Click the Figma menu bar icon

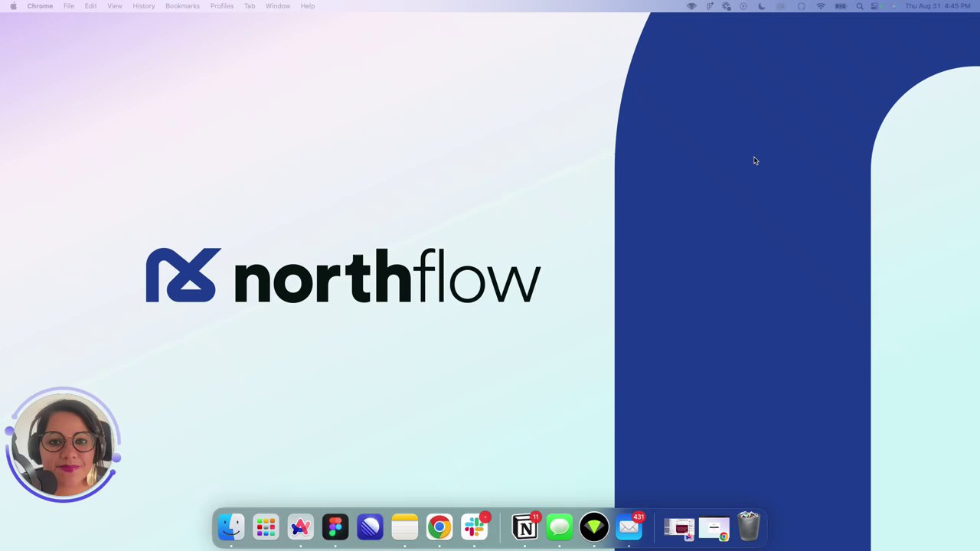point(710,6)
